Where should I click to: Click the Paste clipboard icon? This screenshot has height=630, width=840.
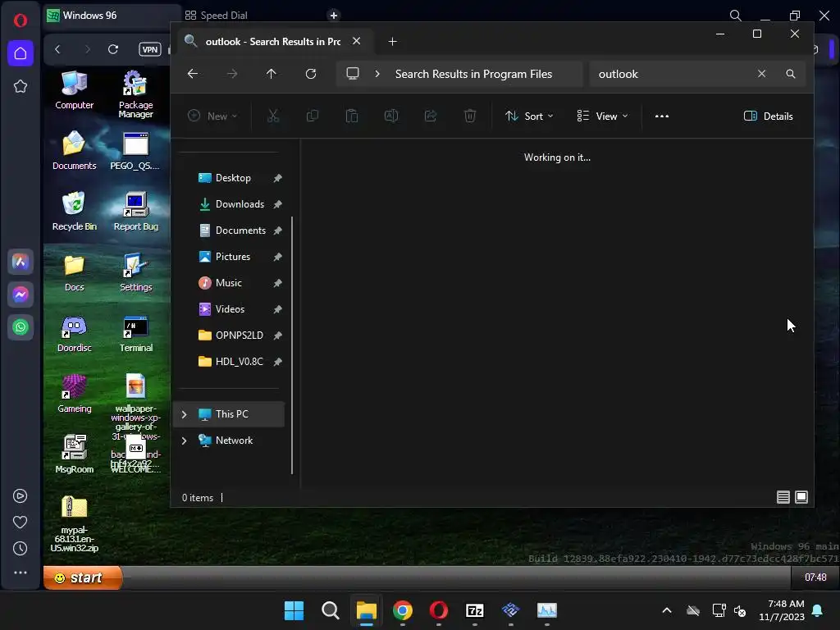352,116
